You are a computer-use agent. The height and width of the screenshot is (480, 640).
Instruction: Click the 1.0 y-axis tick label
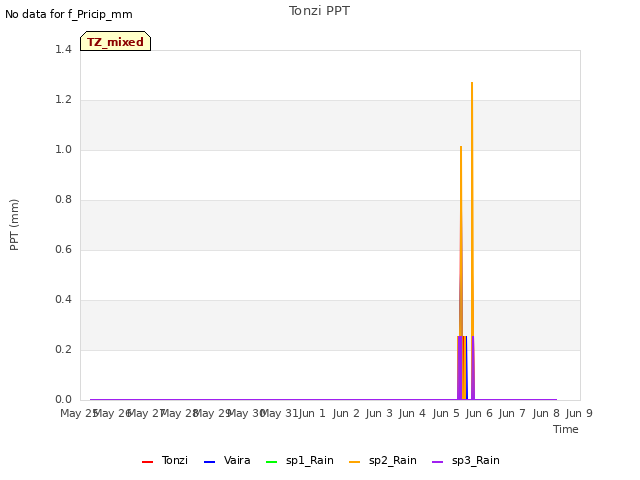[63, 149]
